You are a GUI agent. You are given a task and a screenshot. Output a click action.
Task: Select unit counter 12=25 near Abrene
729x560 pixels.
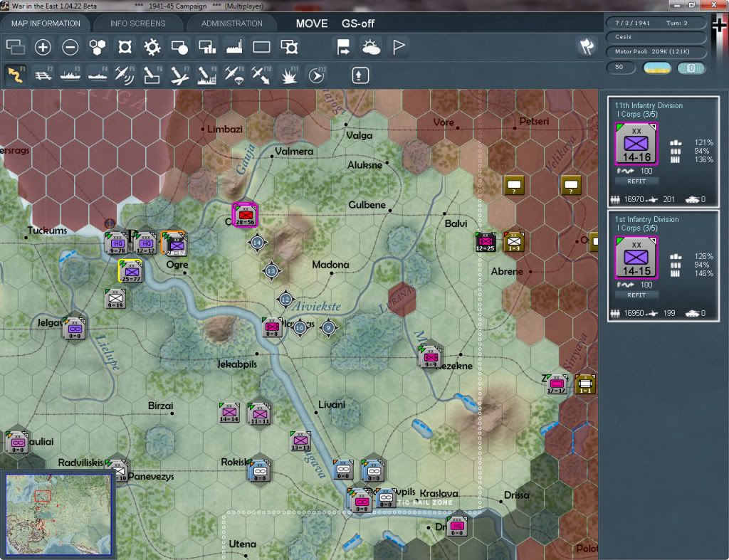(486, 242)
